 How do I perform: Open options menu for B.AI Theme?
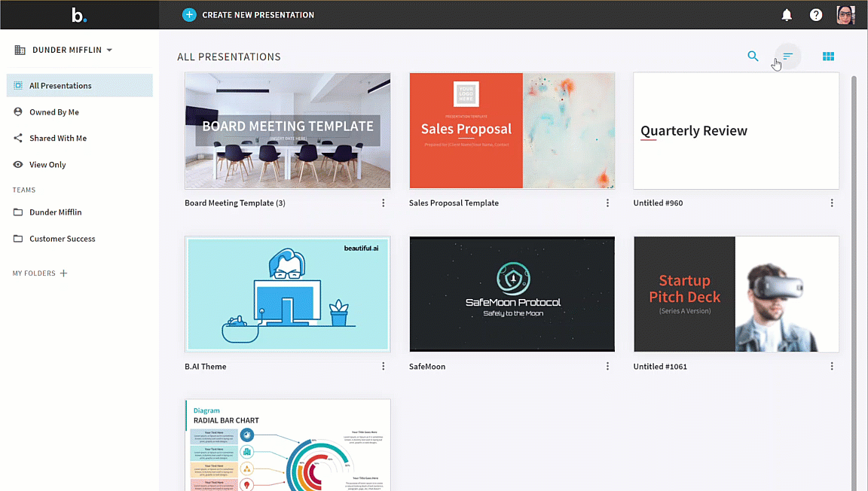coord(383,367)
